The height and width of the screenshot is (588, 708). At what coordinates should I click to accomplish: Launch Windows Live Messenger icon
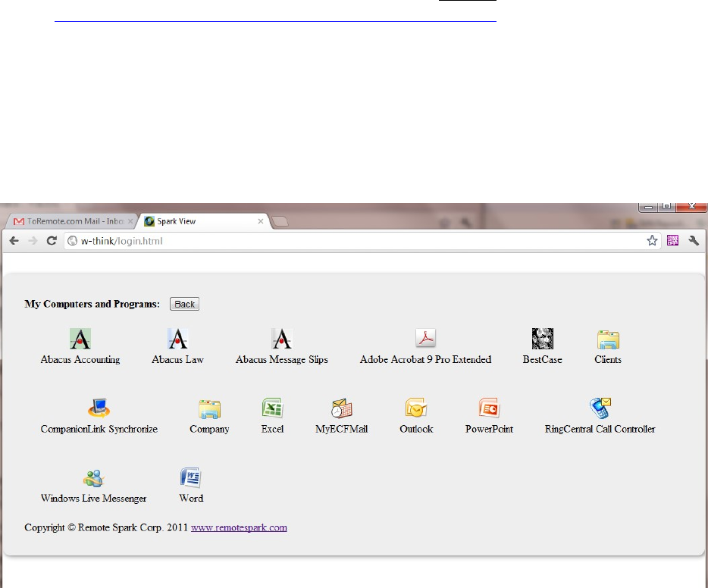tap(94, 478)
